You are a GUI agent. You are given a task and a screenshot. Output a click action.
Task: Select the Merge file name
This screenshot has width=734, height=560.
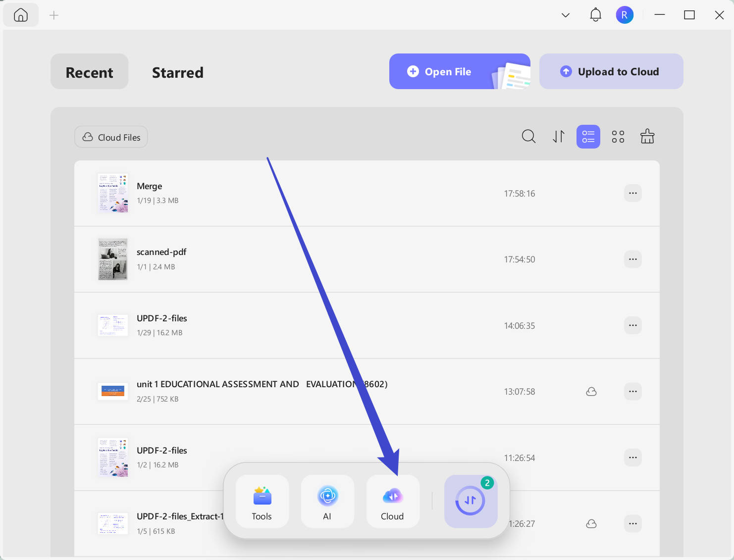(150, 186)
